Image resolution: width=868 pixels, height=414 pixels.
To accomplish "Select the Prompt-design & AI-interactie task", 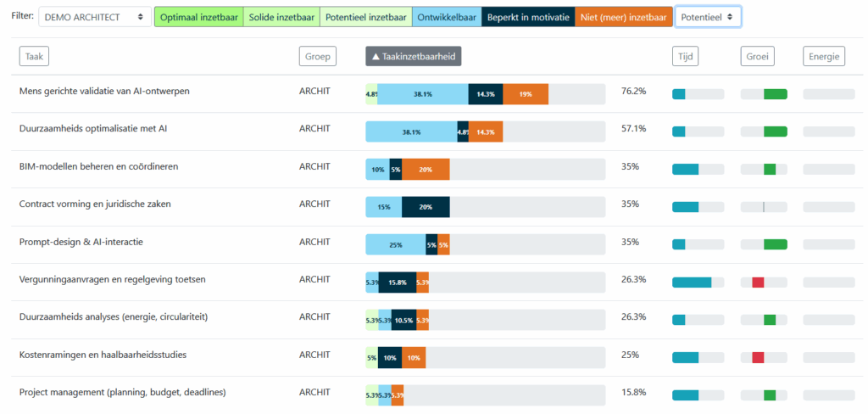I will 81,242.
